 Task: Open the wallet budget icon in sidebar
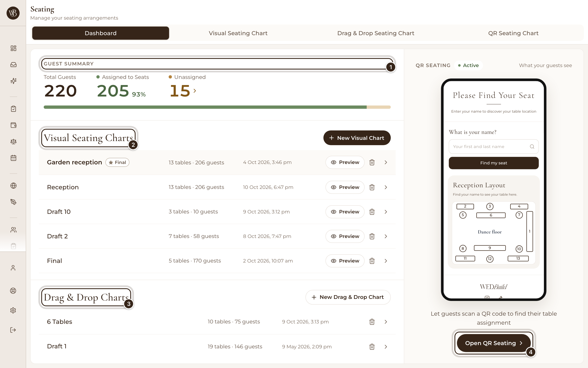(x=13, y=125)
